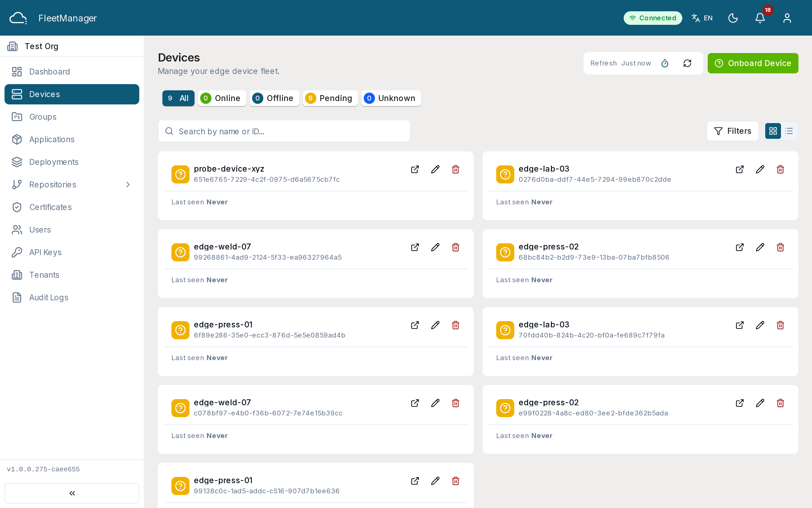Screen dimensions: 812x508
Task: Edit edge-press-02 with ID e99f0228
Action: point(760,403)
